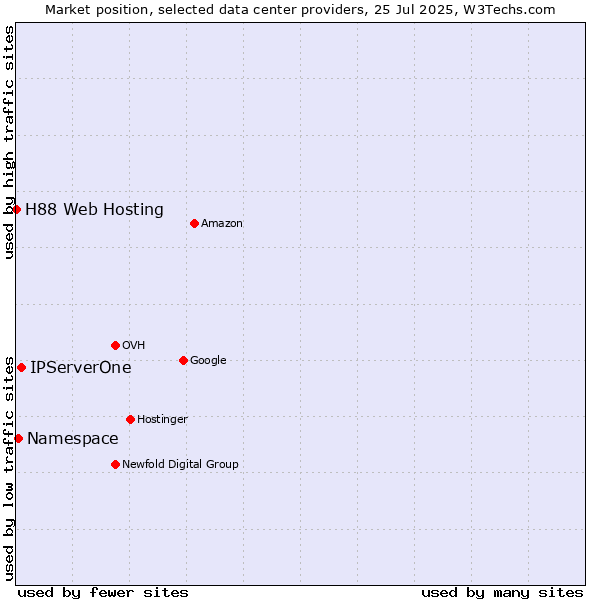This screenshot has width=600, height=600.
Task: Click the 'used by fewer sites' axis label
Action: point(103,593)
